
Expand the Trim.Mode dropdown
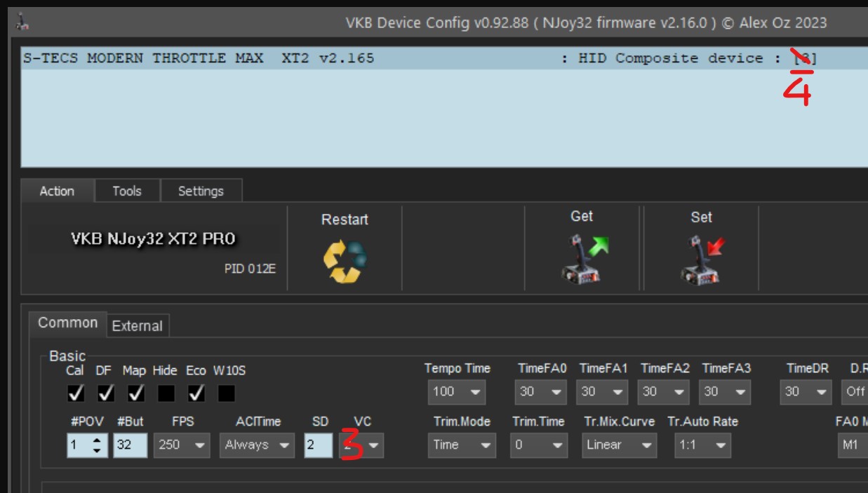coord(461,445)
